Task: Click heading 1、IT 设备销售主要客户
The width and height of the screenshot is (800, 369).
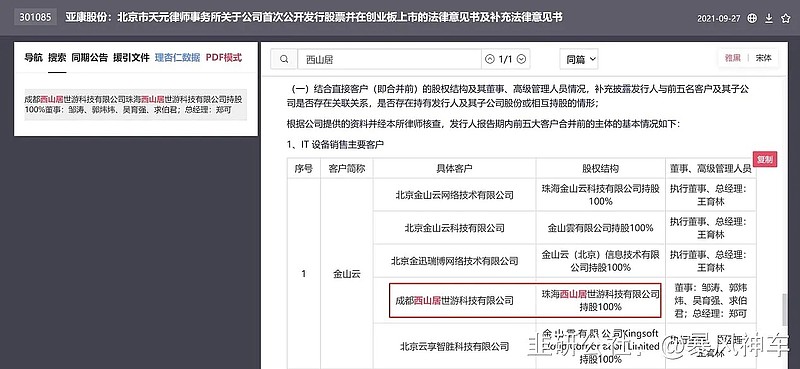Action: pyautogui.click(x=335, y=145)
